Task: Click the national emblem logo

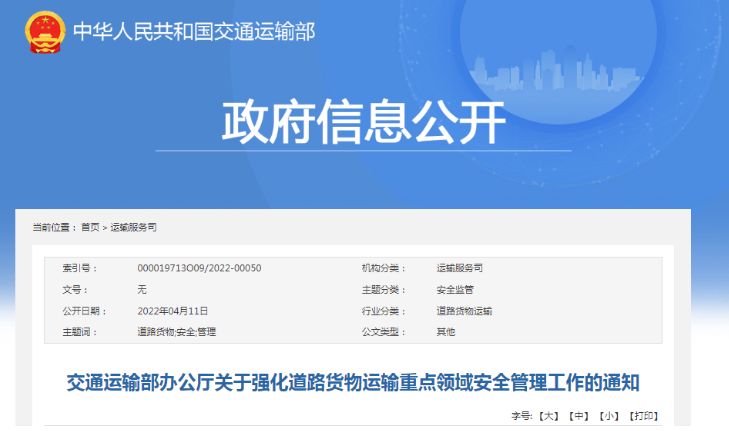Action: click(45, 32)
